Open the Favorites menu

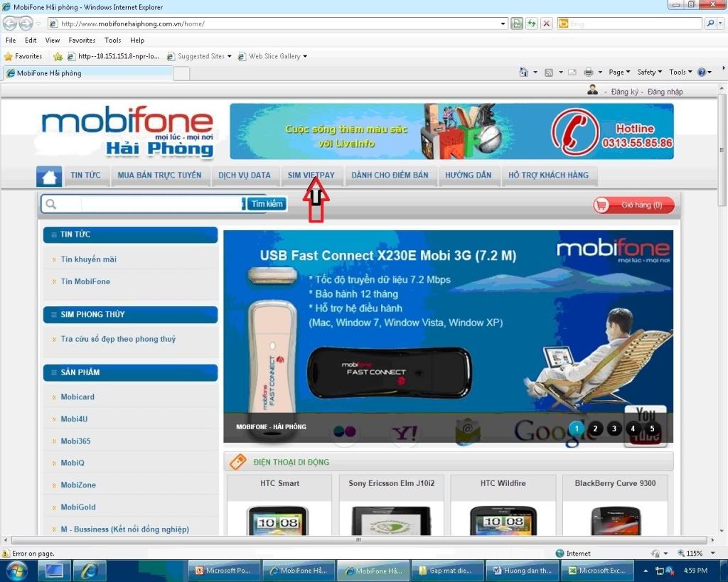coord(82,41)
